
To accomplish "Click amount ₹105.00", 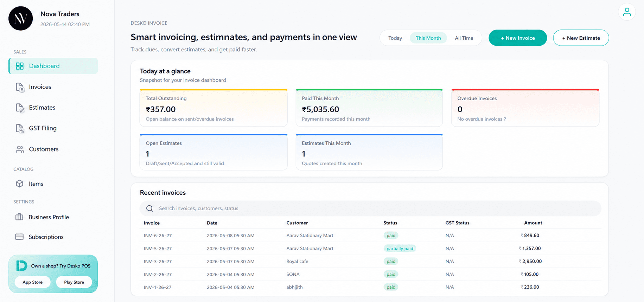I will tap(529, 275).
